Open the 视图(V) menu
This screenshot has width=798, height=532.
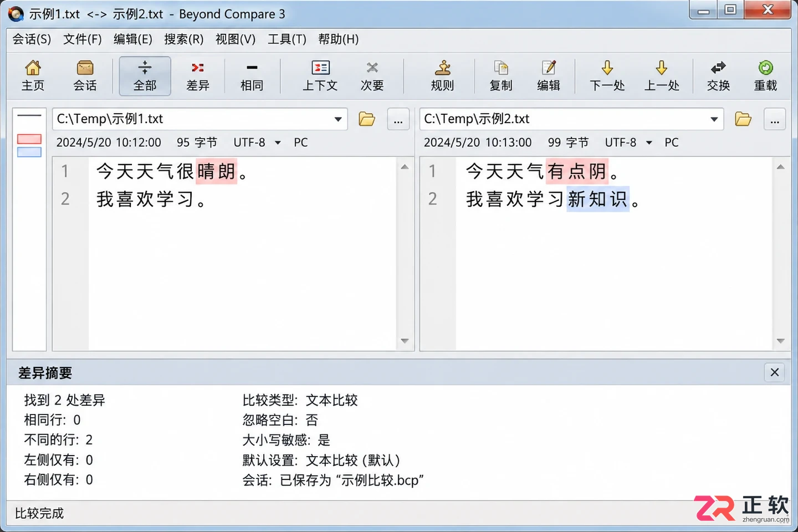235,39
